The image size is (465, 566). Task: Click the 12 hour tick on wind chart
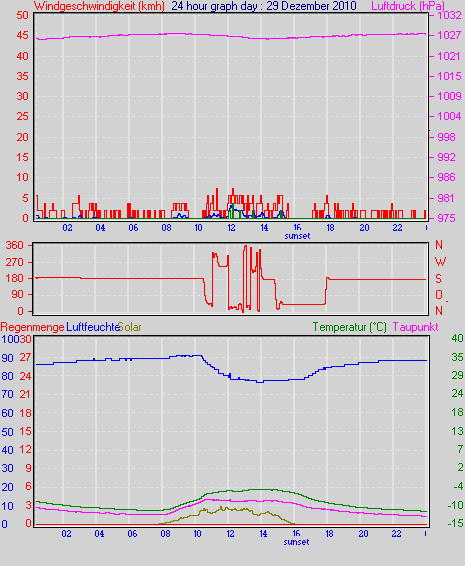point(231,228)
